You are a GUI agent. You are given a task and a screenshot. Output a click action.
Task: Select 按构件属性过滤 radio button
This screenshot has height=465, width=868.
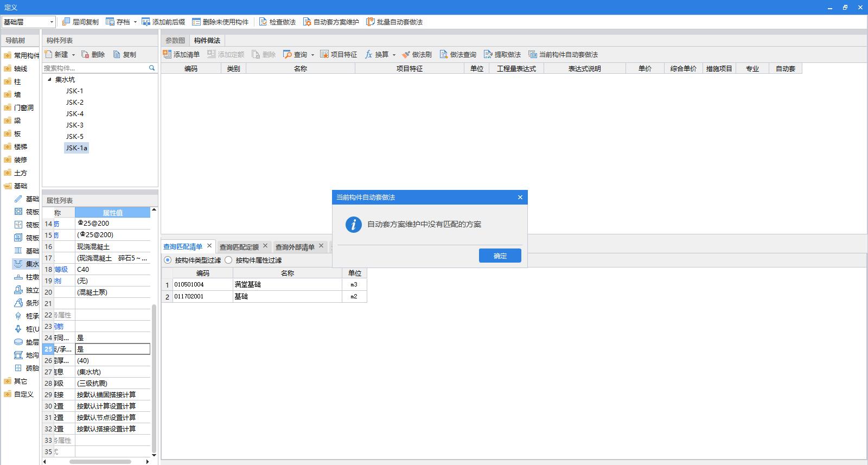tap(228, 260)
